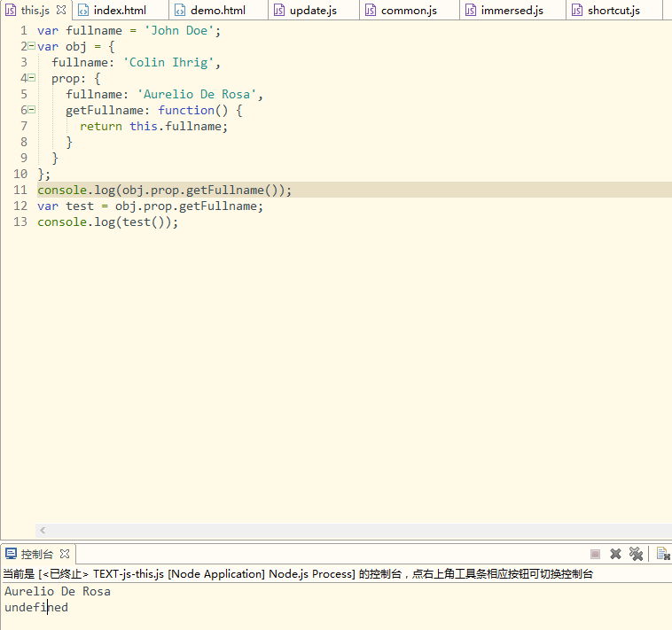672x630 pixels.
Task: Open the demo.html editor tab
Action: [218, 11]
